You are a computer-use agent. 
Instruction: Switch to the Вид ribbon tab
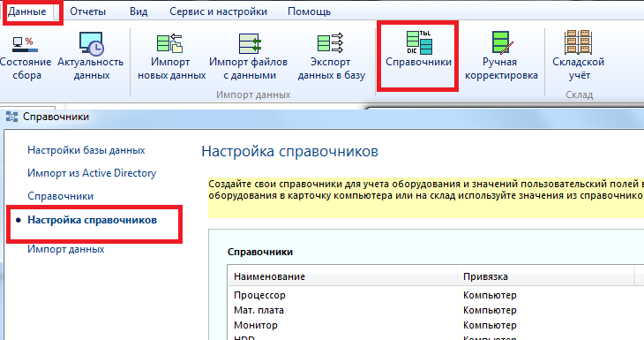pyautogui.click(x=139, y=11)
